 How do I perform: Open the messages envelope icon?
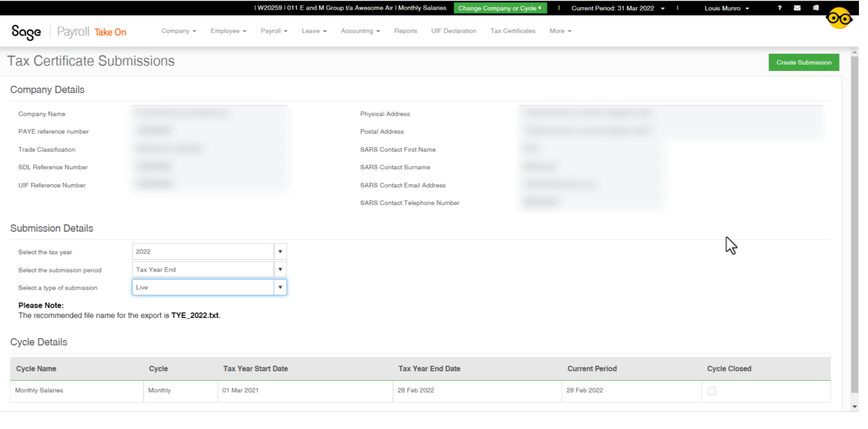[797, 8]
